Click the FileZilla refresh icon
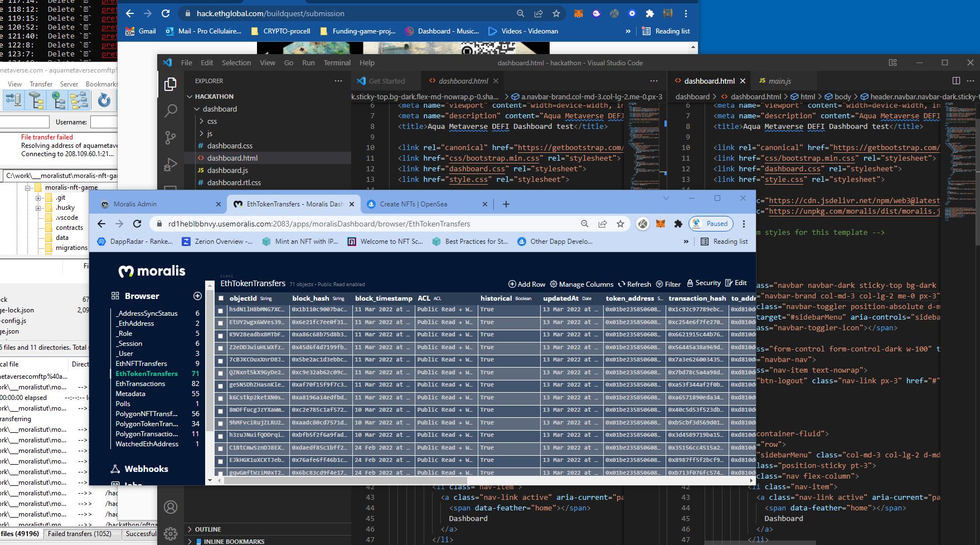980x545 pixels. pyautogui.click(x=104, y=100)
